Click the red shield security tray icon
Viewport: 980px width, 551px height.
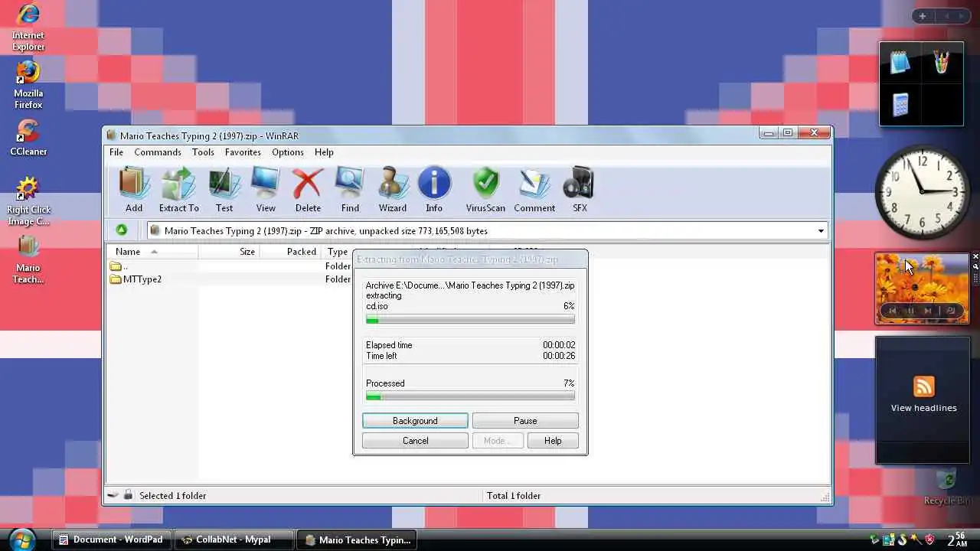coord(930,540)
